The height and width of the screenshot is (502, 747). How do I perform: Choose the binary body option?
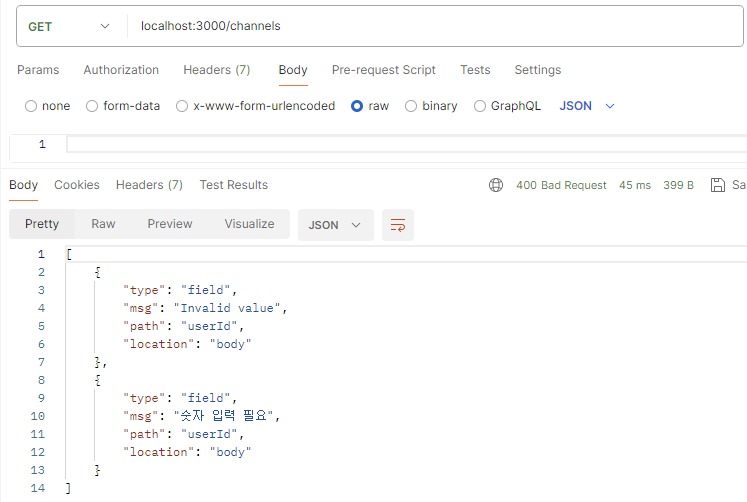coord(411,106)
